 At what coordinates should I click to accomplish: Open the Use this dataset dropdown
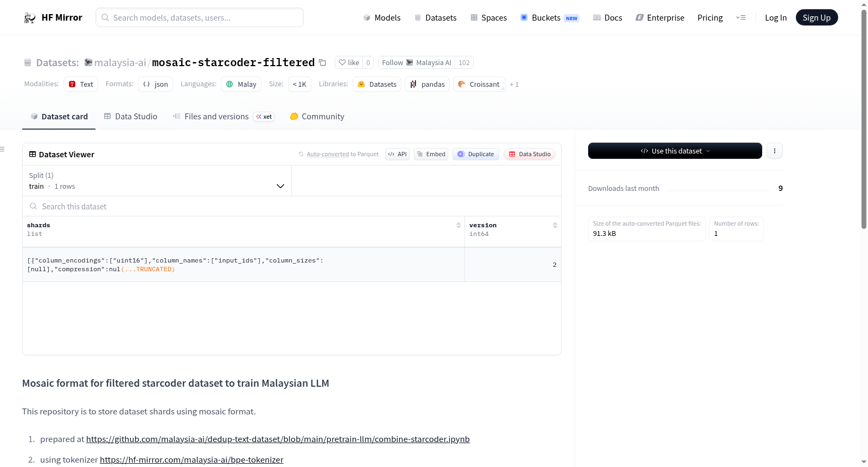675,151
